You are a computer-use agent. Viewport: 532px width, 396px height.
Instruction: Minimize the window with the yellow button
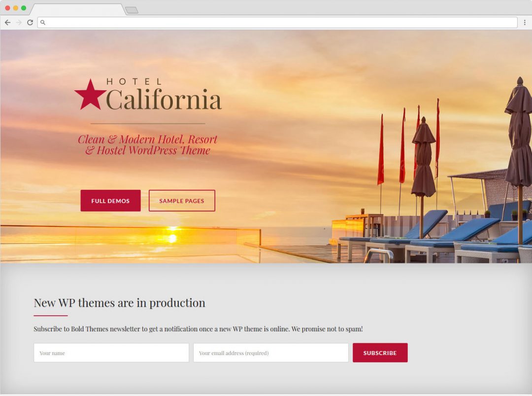[15, 8]
